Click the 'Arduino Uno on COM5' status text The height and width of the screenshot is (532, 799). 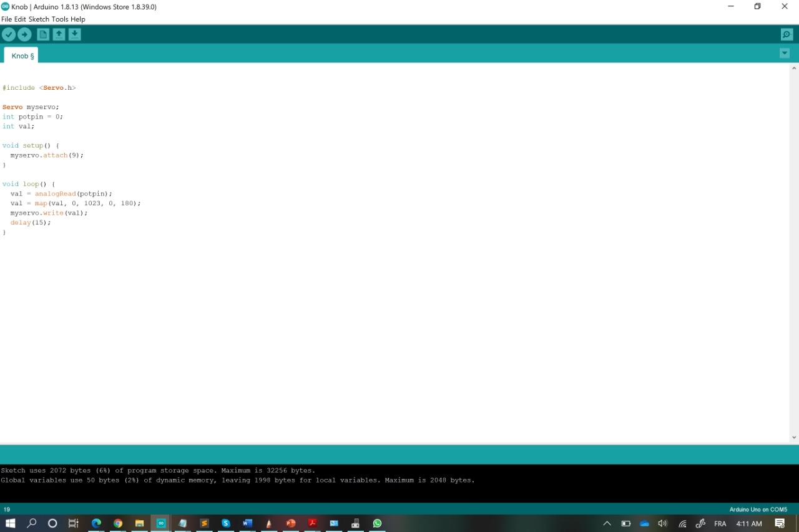pos(758,510)
